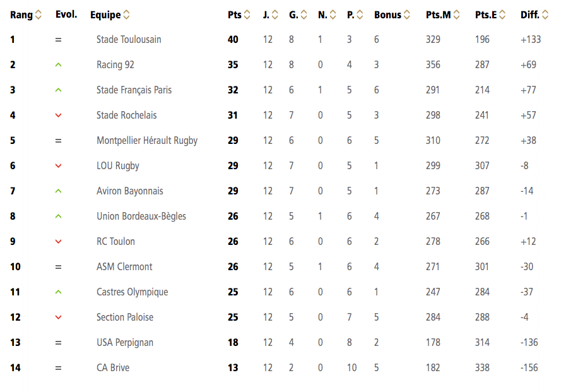The image size is (566, 392).
Task: Click Montpellier Hérault Rugby team name
Action: pyautogui.click(x=147, y=141)
